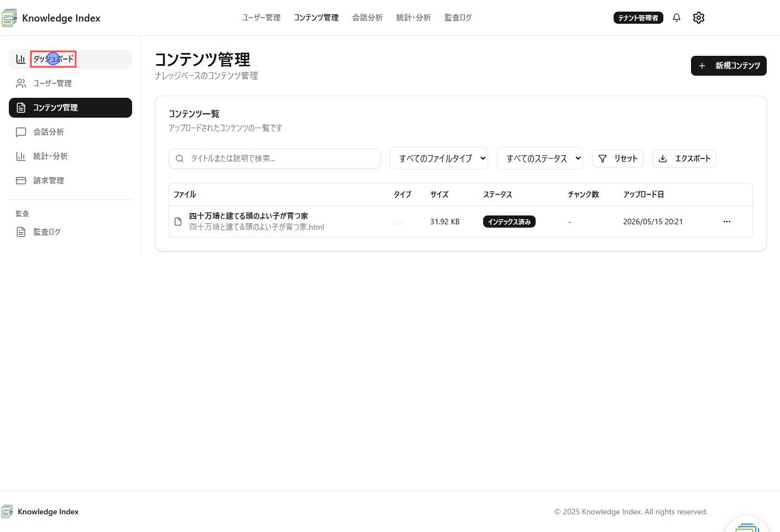Open ユーザー管理 in the sidebar
Screen dimensions: 780x532
tap(70, 83)
